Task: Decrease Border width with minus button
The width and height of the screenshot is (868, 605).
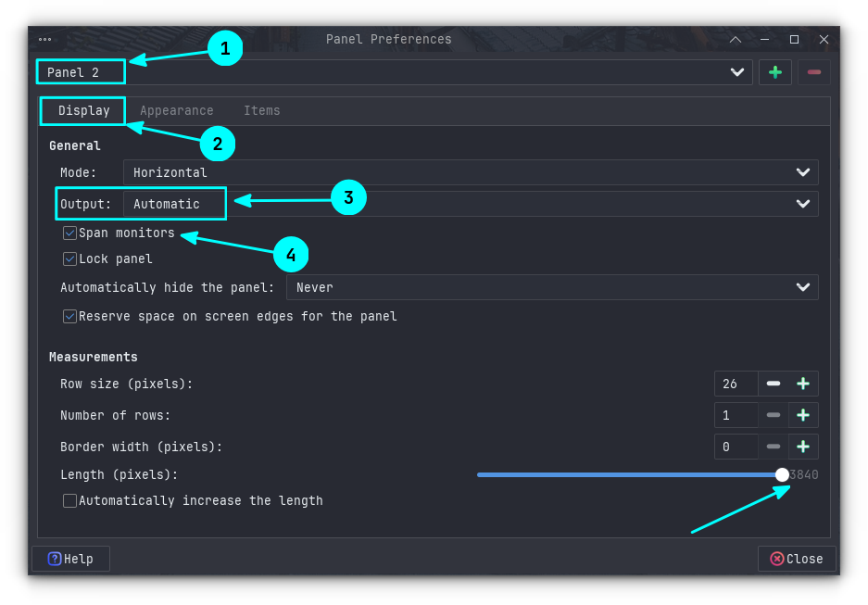Action: pos(774,447)
